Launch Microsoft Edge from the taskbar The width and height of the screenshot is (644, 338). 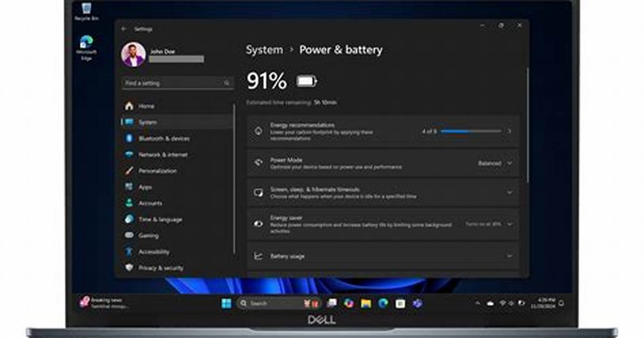pos(383,304)
